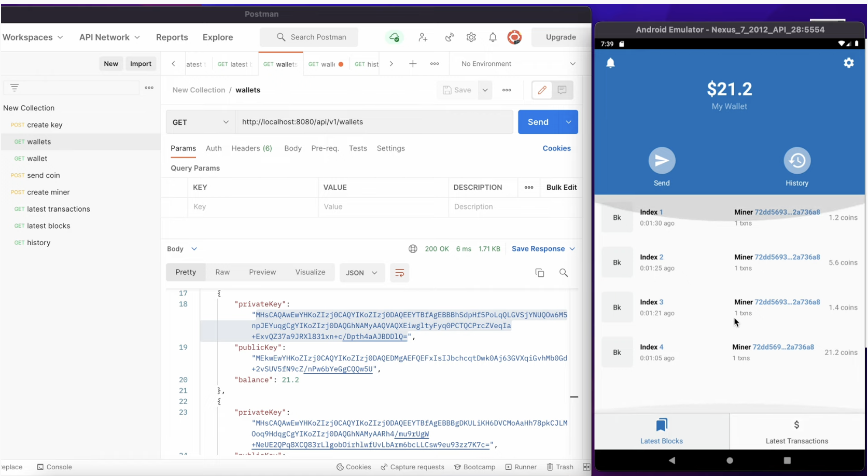This screenshot has width=868, height=476.
Task: Click the capture requests satellite icon in header
Action: [x=450, y=37]
